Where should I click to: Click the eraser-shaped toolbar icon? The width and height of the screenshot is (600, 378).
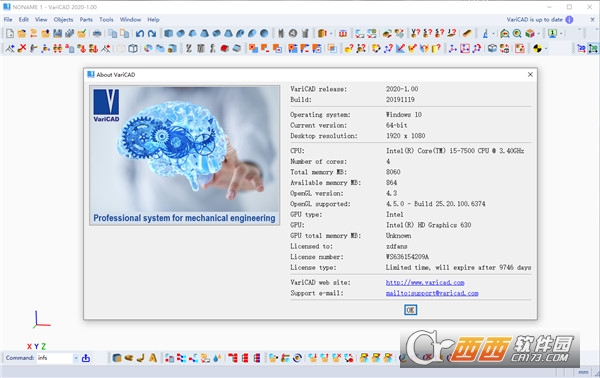[x=467, y=34]
